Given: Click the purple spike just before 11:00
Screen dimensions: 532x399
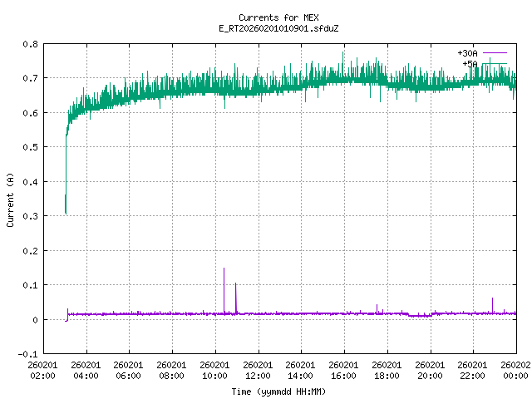Looking at the screenshot, I should tap(235, 287).
